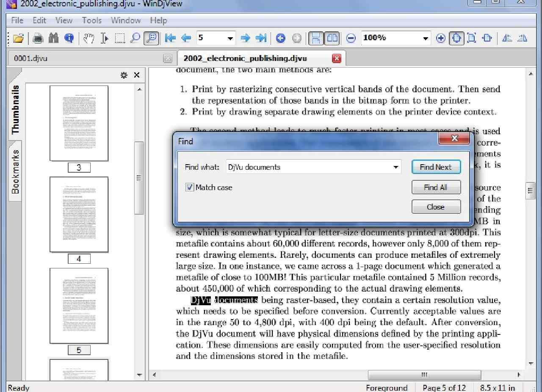Click the thumbnails scroll down arrow
542x392 pixels.
tap(139, 375)
